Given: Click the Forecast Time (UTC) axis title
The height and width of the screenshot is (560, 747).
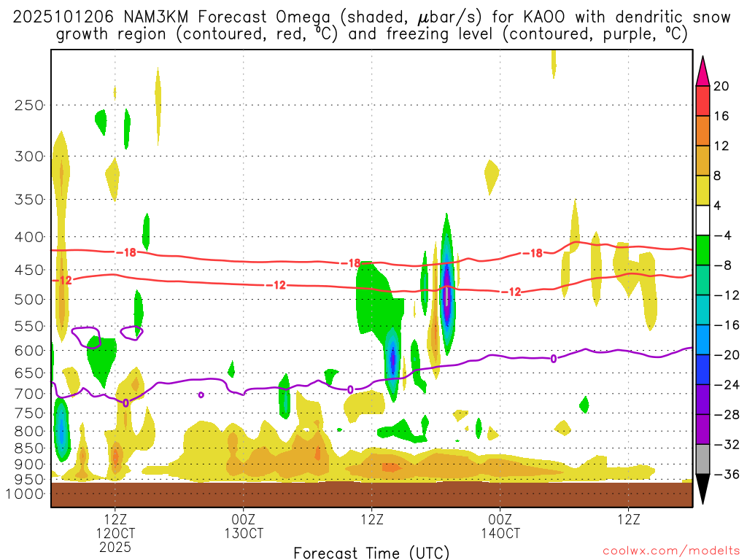Looking at the screenshot, I should pos(371,553).
